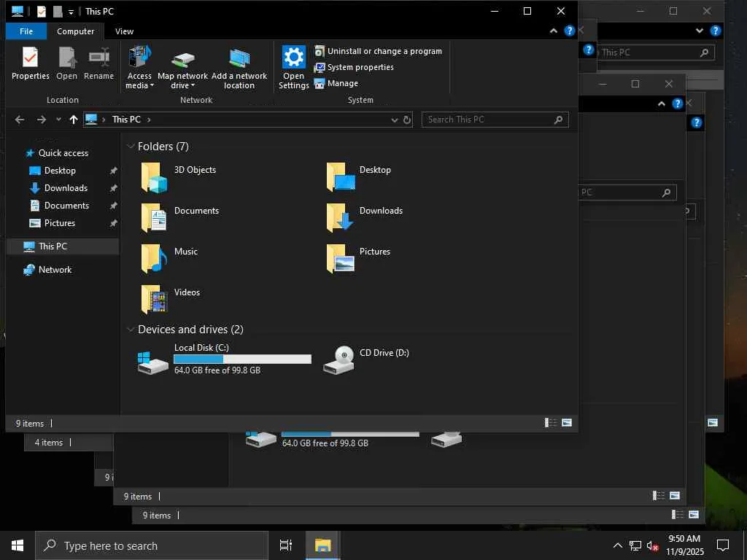Collapse the ribbon in front window
747x560 pixels.
coord(553,31)
